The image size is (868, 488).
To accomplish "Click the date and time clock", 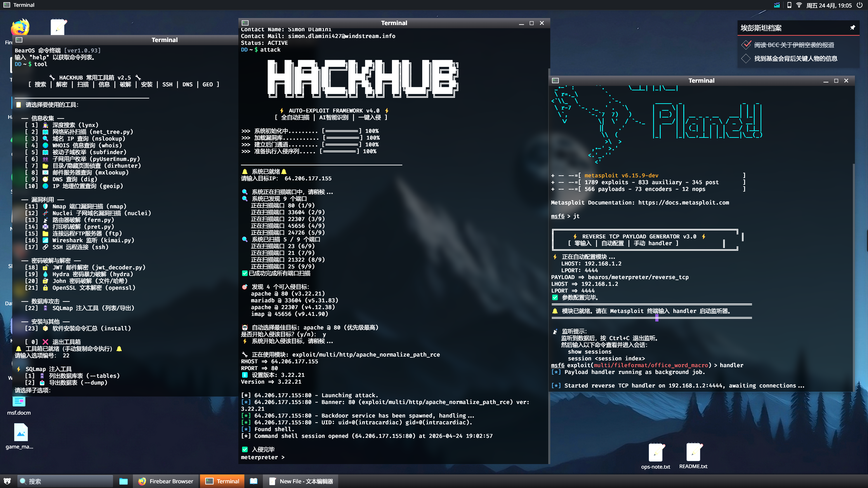I will coord(829,5).
